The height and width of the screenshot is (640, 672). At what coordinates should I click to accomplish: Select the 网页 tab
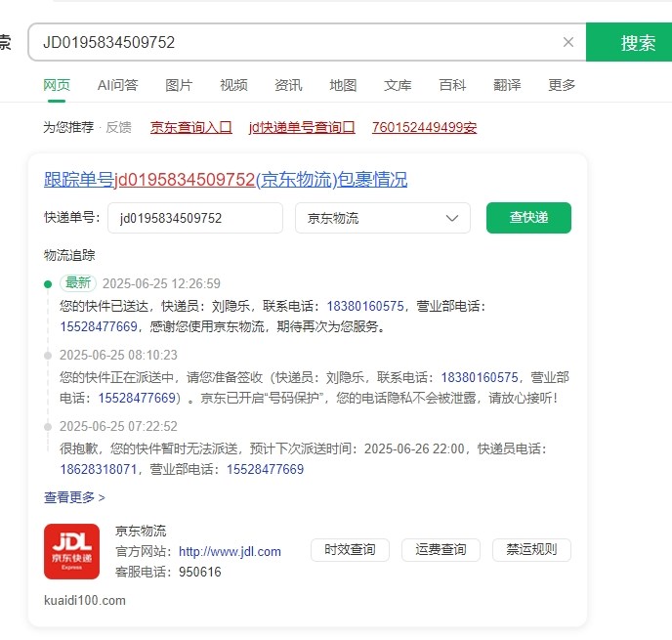click(57, 85)
